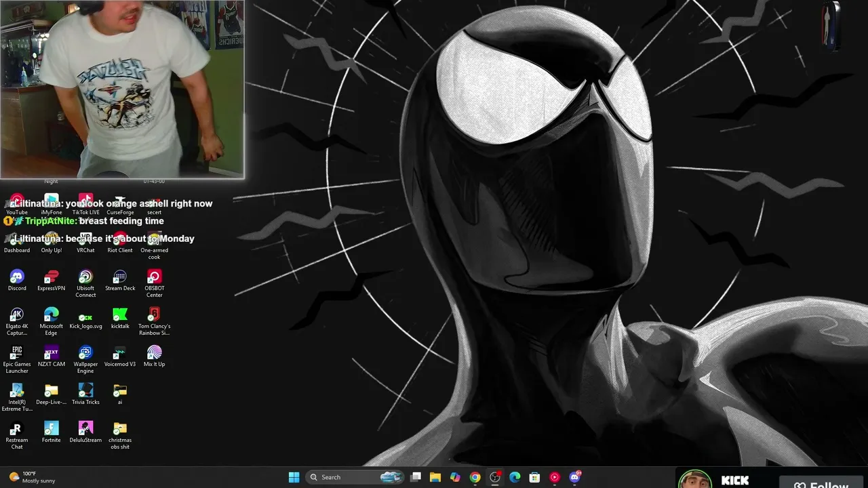The image size is (868, 488).
Task: Select the Kick_logo.svg file
Action: click(85, 318)
